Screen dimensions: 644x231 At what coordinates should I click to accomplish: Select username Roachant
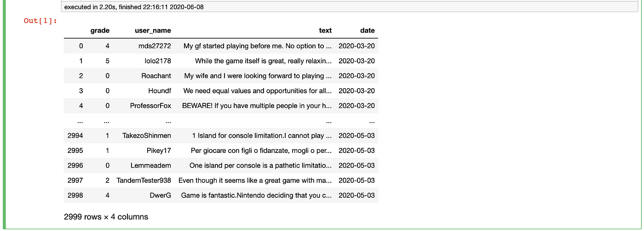(x=156, y=76)
